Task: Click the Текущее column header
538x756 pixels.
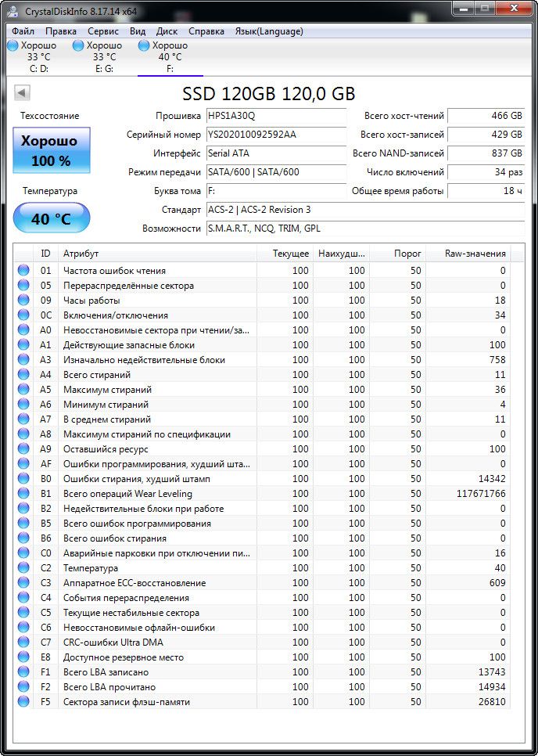Action: coord(285,254)
